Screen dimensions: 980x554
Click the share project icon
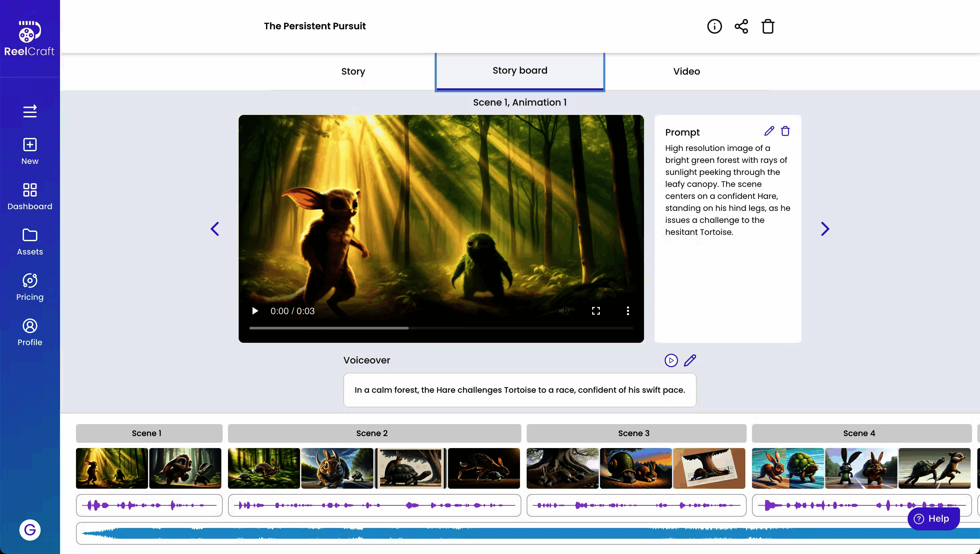tap(741, 26)
